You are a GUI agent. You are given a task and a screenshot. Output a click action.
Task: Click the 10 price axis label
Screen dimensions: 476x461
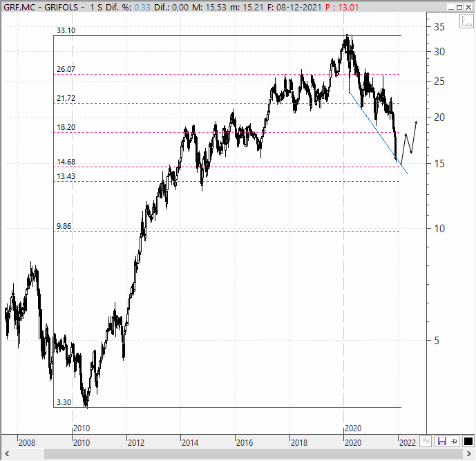point(439,228)
